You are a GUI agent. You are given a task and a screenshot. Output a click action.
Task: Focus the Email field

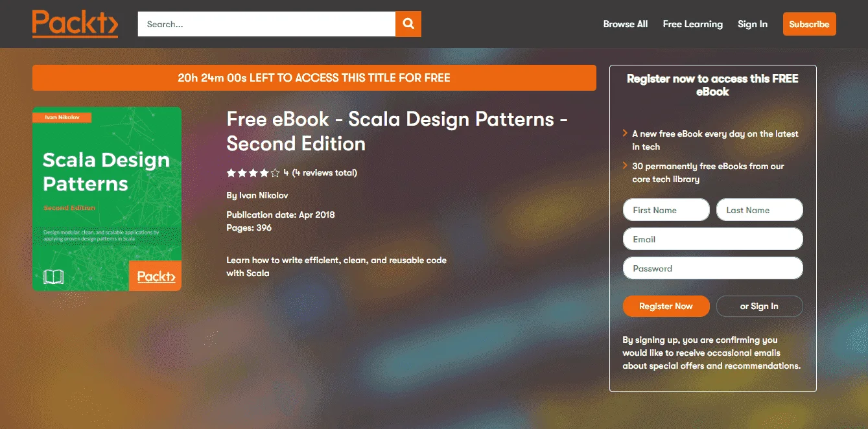[713, 239]
